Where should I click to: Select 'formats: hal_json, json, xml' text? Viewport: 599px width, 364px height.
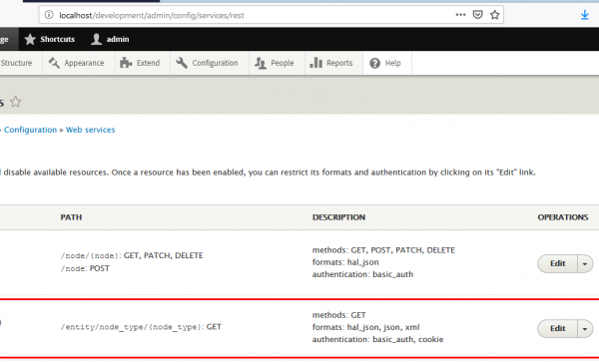pyautogui.click(x=365, y=327)
